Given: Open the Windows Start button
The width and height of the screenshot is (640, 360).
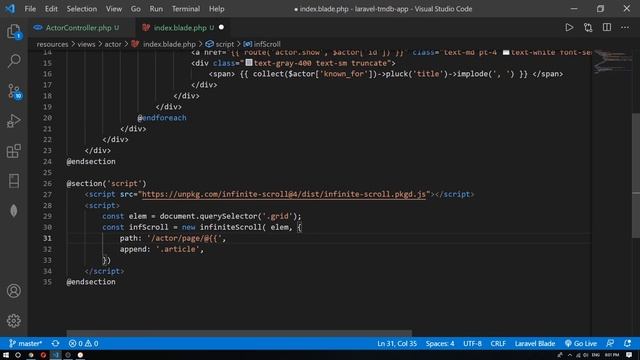Looking at the screenshot, I should [x=6, y=355].
